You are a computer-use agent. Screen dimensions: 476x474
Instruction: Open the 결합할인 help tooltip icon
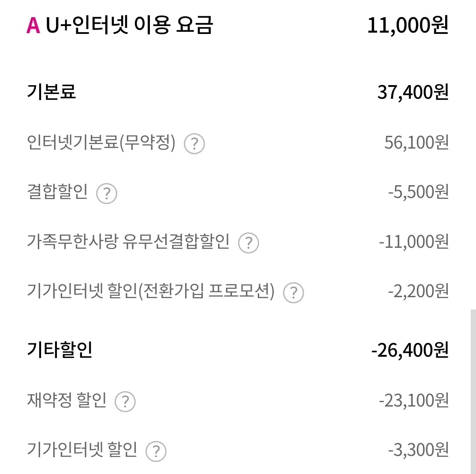click(107, 194)
